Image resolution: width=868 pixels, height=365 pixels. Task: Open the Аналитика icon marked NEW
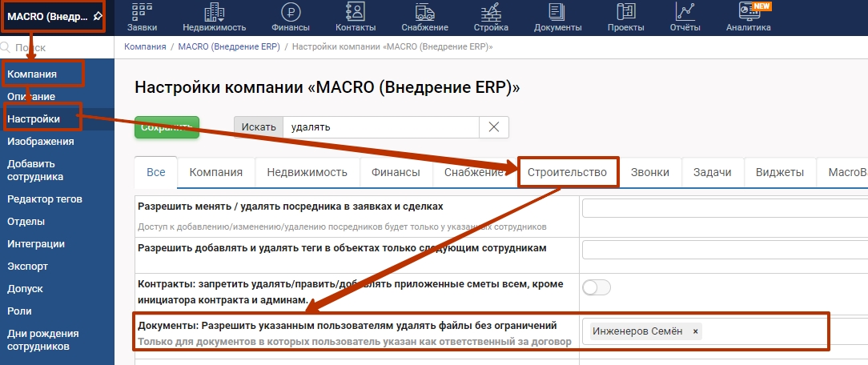(749, 12)
